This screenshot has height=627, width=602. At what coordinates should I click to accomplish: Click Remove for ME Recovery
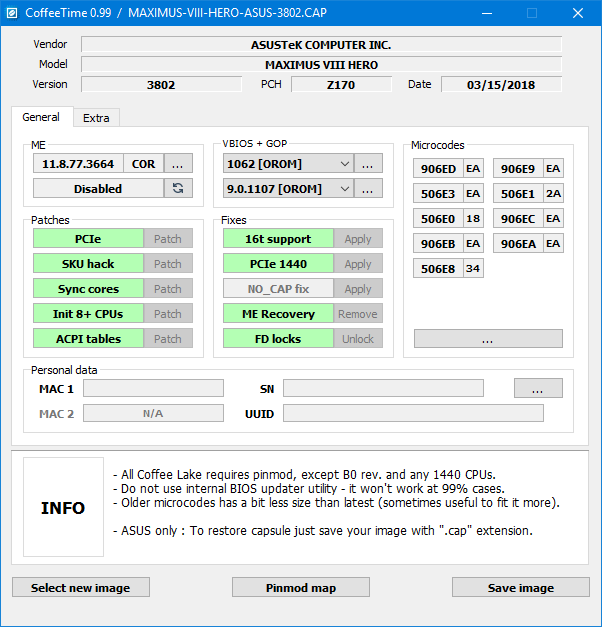[358, 314]
